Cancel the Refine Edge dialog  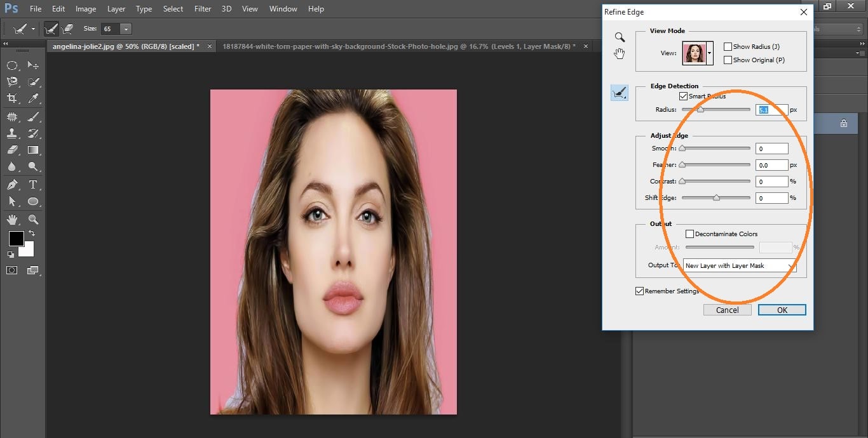pyautogui.click(x=727, y=310)
